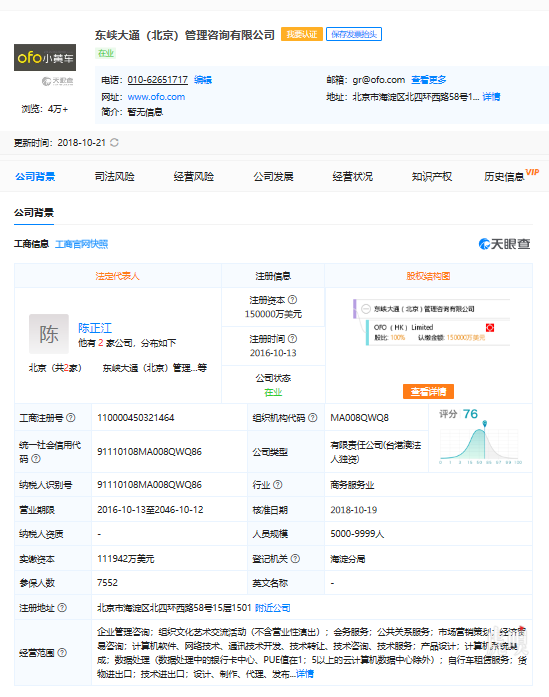Click the green 在业 tag under company name
The height and width of the screenshot is (697, 549).
tap(106, 53)
